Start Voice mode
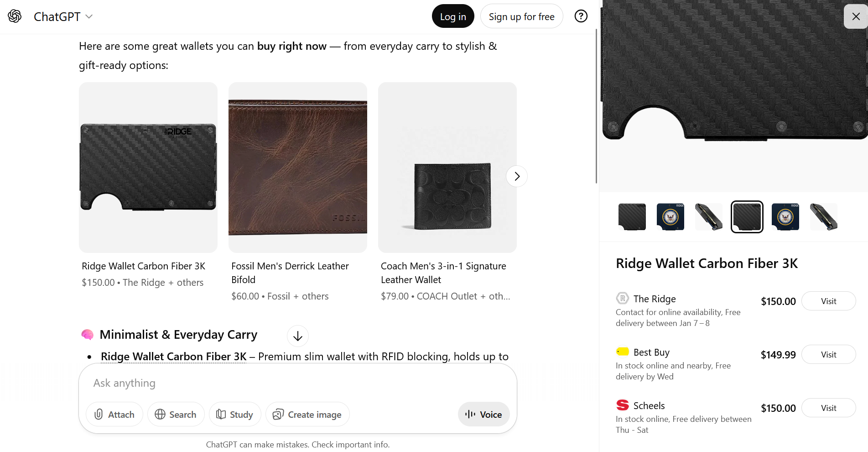The image size is (868, 452). click(x=483, y=414)
